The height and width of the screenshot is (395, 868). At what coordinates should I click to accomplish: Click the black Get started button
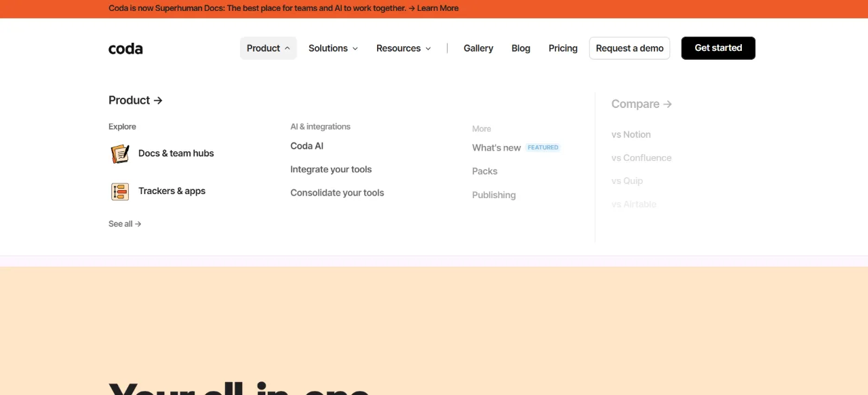point(718,48)
